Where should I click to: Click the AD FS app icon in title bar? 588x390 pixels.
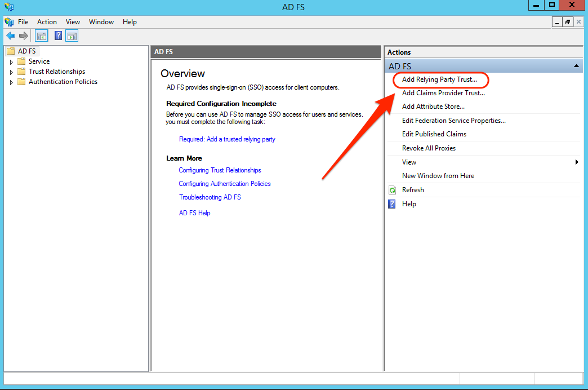point(9,6)
